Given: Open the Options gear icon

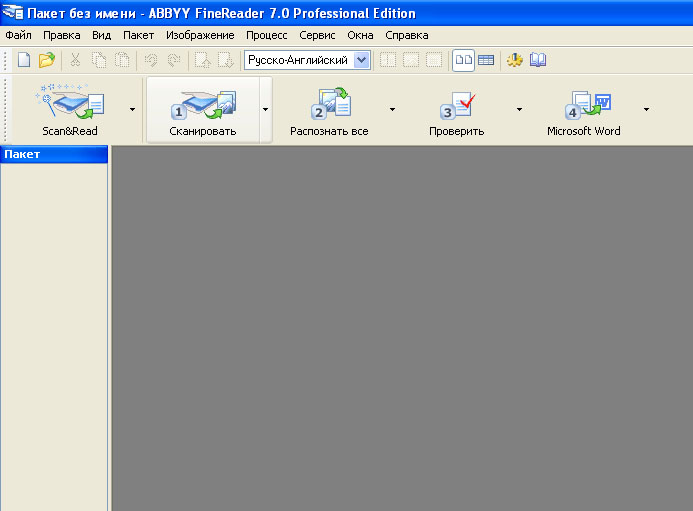Looking at the screenshot, I should click(x=515, y=60).
